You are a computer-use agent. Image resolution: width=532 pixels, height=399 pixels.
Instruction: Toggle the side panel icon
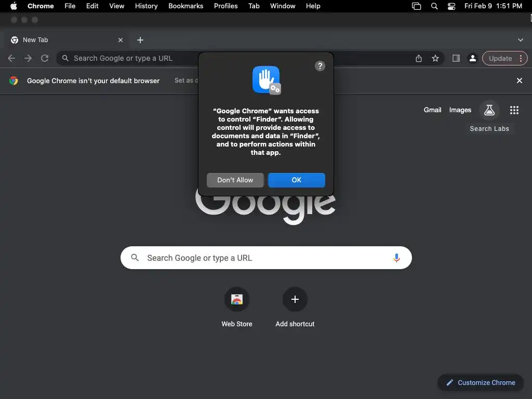(x=456, y=58)
